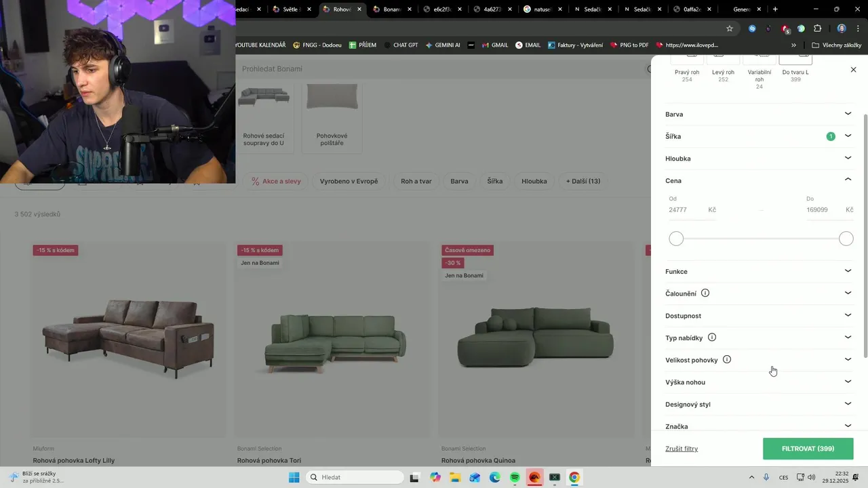
Task: Open the Chrome extensions puzzle icon
Action: pos(817,28)
